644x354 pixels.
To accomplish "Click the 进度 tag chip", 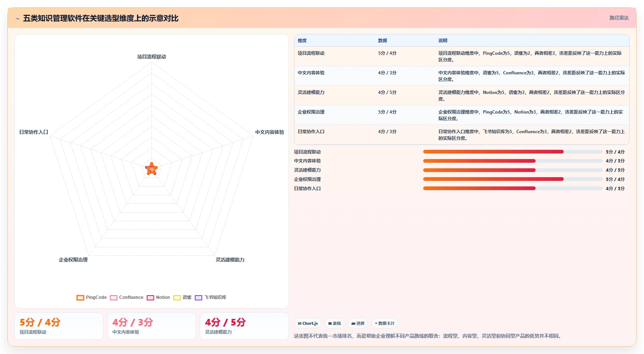I will [358, 323].
